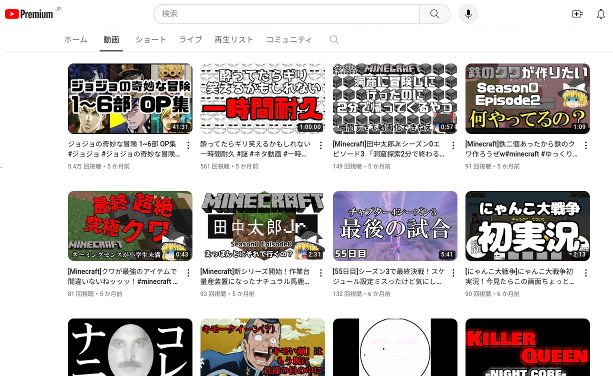The height and width of the screenshot is (376, 613).
Task: Select the 動画 tab
Action: 111,39
